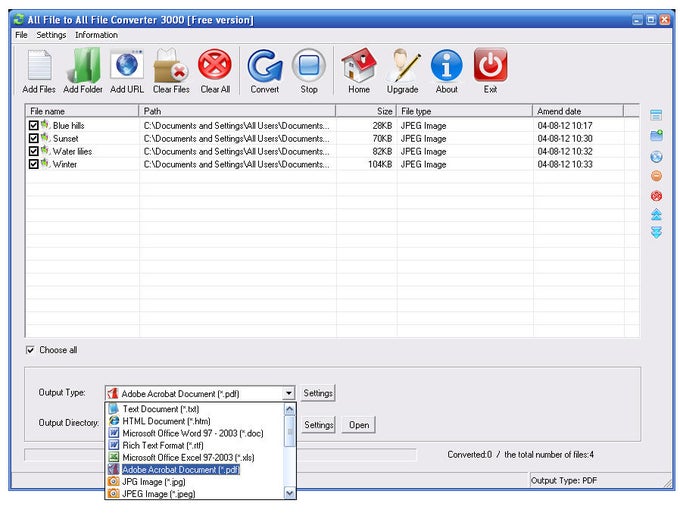Image resolution: width=680 pixels, height=516 pixels.
Task: Click the Clear All red icon
Action: [x=215, y=65]
